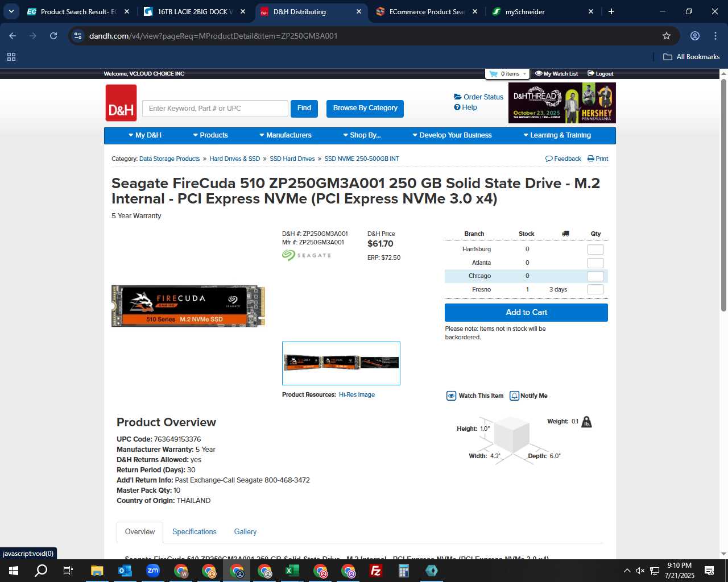
Task: Expand Develop Your Business menu
Action: coord(452,135)
